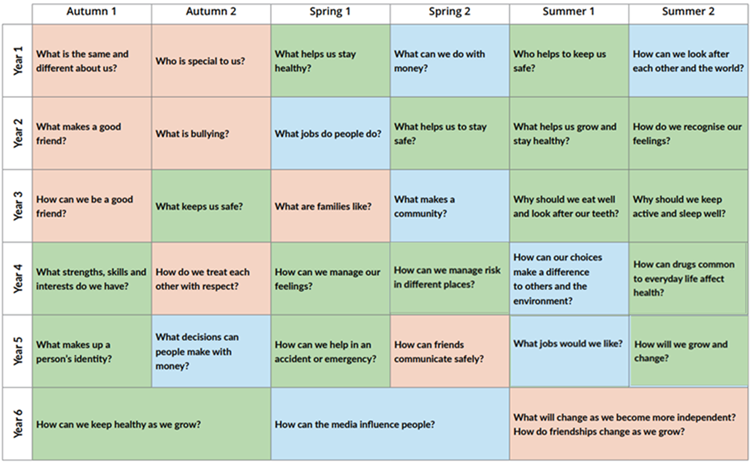
Task: Select 'How do we recognise our feelings?' cell
Action: (x=688, y=133)
